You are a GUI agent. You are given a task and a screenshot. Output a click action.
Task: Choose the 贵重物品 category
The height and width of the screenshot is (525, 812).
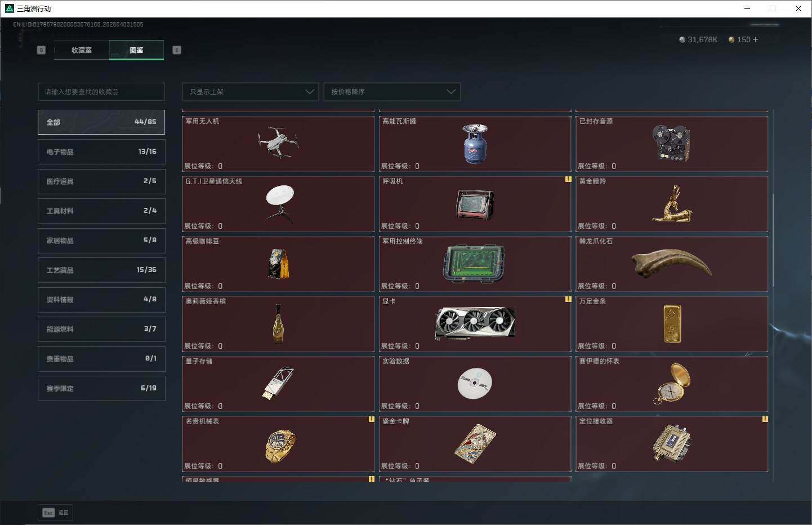(x=101, y=359)
